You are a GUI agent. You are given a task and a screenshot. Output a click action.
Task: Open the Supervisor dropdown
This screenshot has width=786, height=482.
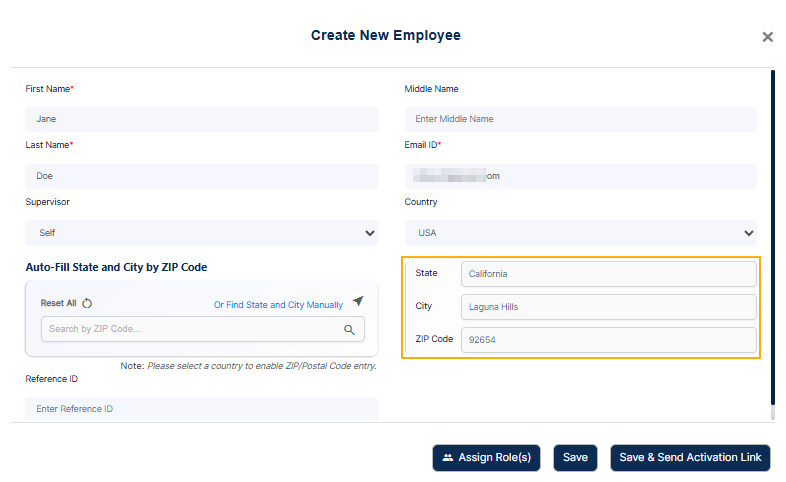point(202,233)
